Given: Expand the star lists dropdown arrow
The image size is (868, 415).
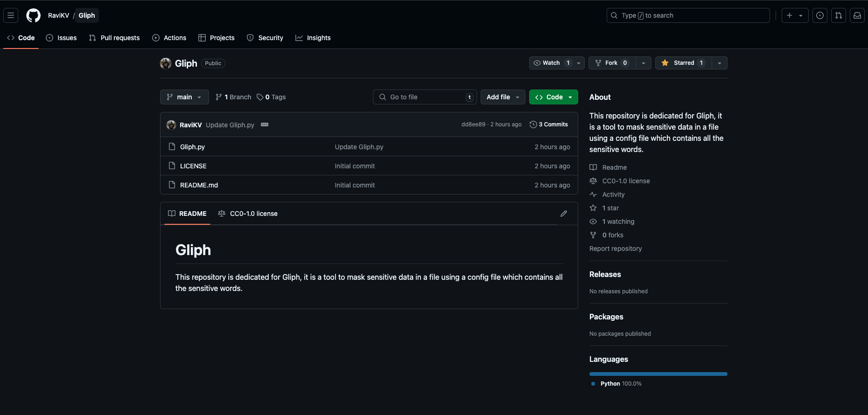Looking at the screenshot, I should [x=720, y=63].
